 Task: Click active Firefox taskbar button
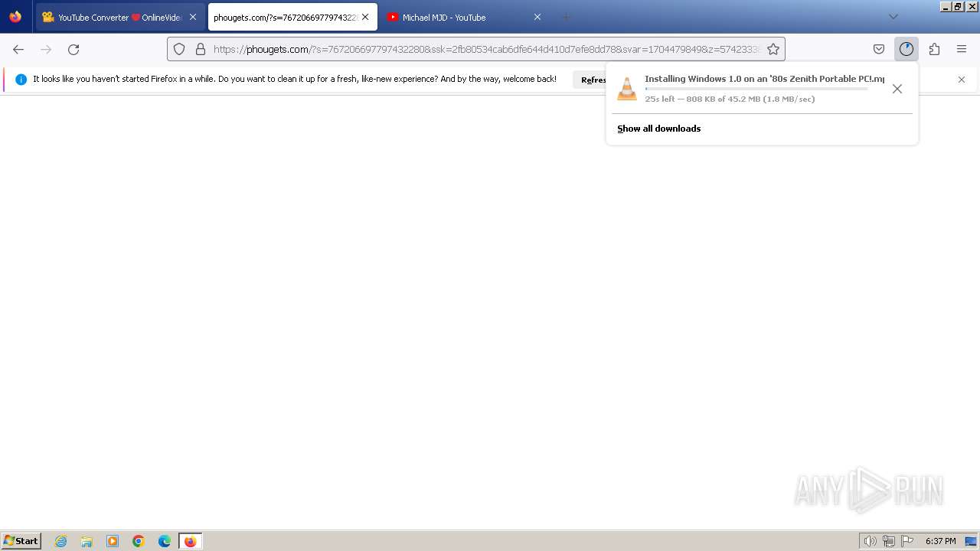tap(190, 541)
